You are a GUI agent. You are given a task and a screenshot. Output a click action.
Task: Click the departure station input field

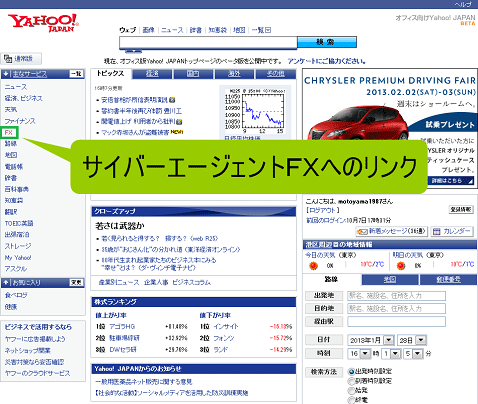pos(396,296)
